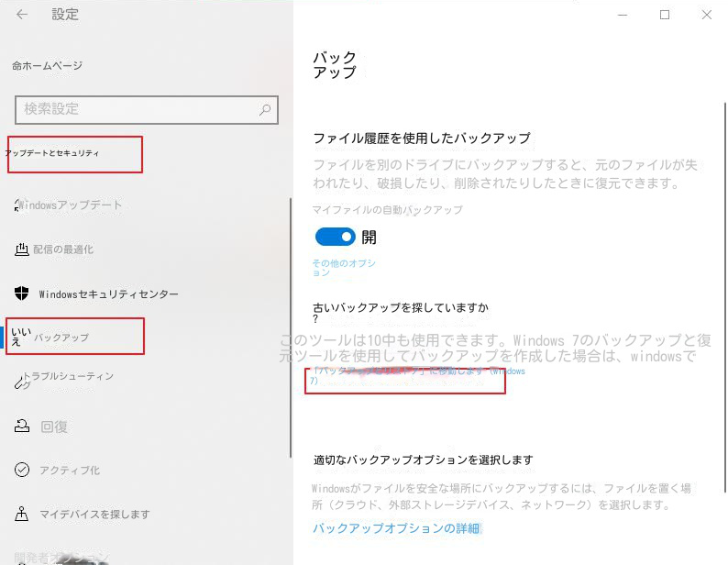Go to the settings home page icon
728x565 pixels.
coord(17,66)
